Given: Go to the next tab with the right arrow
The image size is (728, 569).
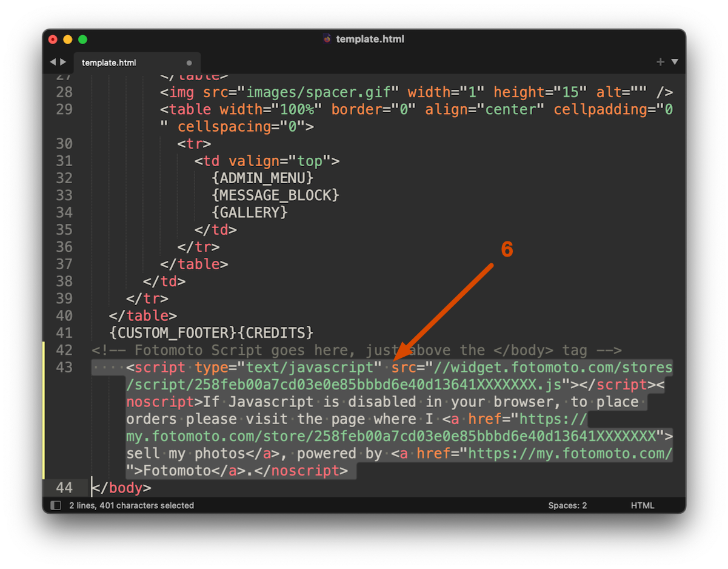Looking at the screenshot, I should click(x=63, y=62).
